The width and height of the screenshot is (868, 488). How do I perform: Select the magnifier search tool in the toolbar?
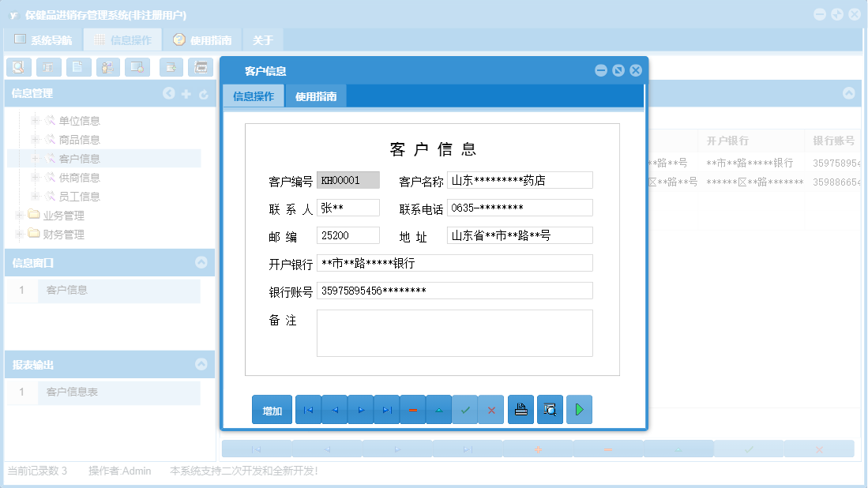(19, 67)
